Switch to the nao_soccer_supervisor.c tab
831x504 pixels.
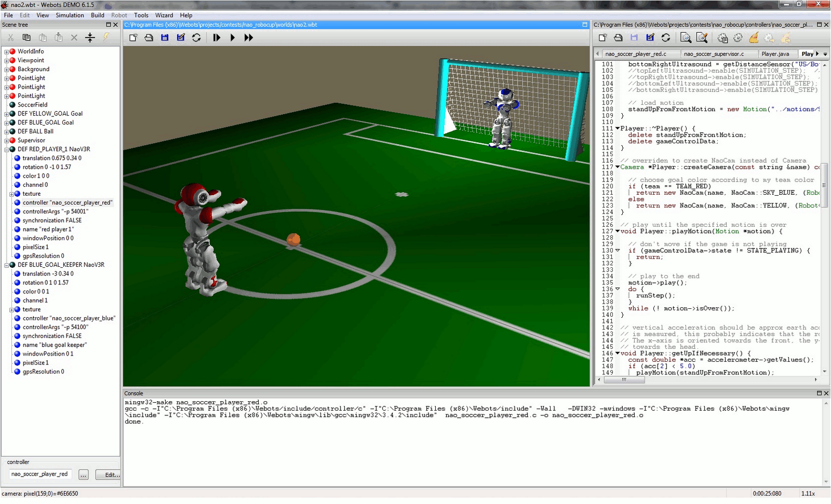point(714,54)
